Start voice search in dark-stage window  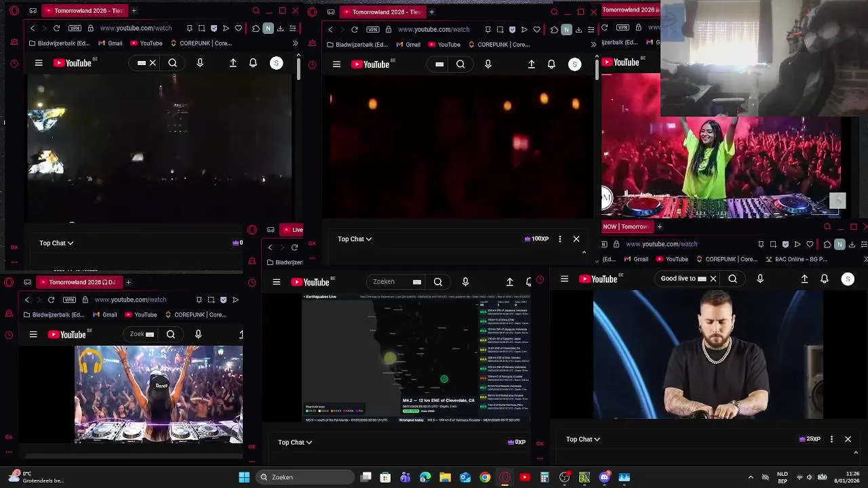coord(199,63)
